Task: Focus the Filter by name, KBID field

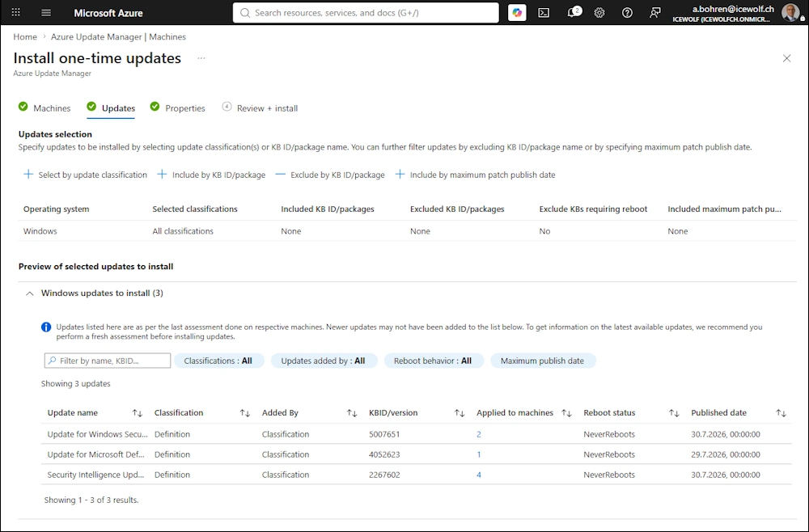Action: pos(108,361)
